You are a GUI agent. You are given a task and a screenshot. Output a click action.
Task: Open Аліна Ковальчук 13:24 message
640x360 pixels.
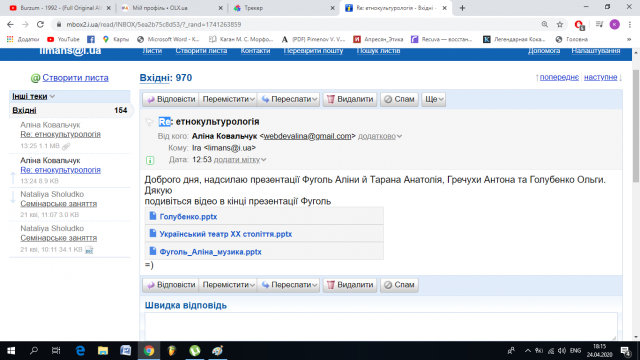60,170
